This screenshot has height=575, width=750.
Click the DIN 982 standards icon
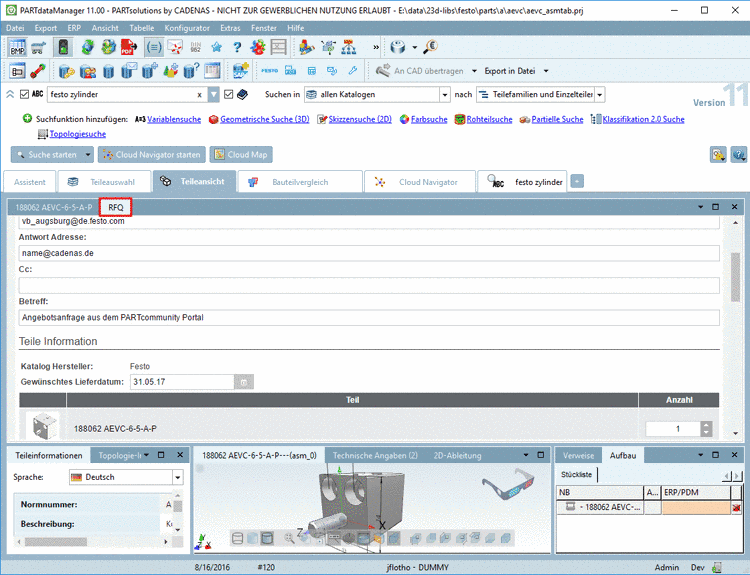(x=196, y=47)
